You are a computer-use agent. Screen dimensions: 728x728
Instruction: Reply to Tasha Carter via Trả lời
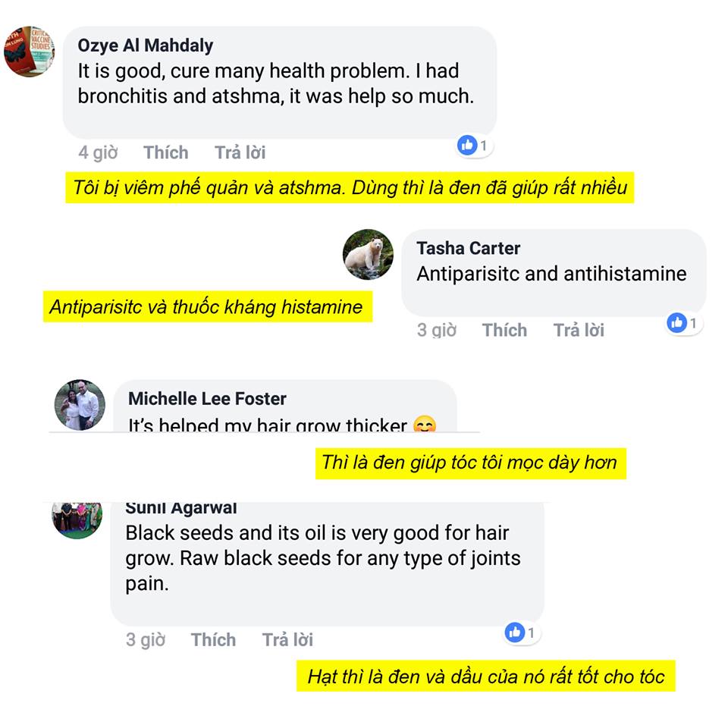click(x=579, y=330)
